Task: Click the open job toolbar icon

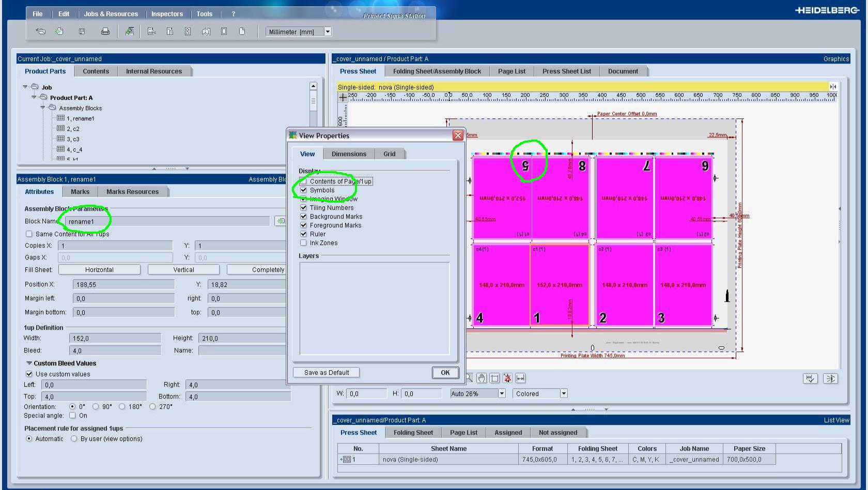Action: pos(40,32)
